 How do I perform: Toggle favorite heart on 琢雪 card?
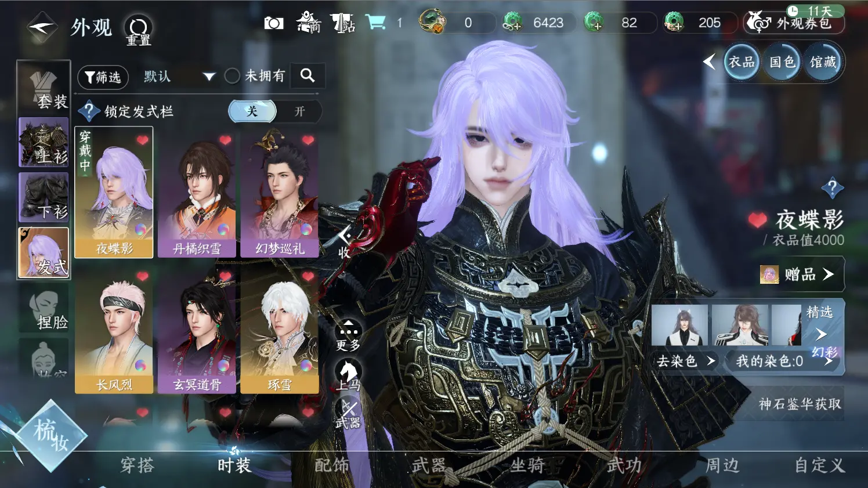[x=308, y=276]
